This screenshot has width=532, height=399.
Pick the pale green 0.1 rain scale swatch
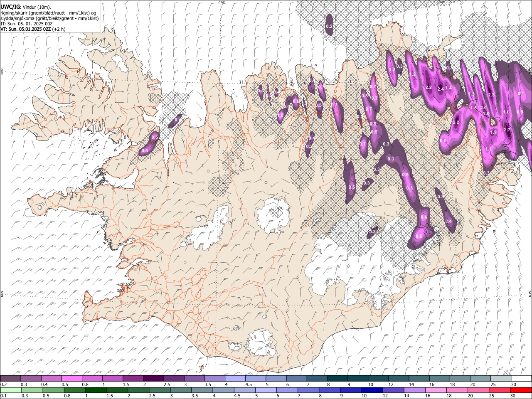pos(10,390)
